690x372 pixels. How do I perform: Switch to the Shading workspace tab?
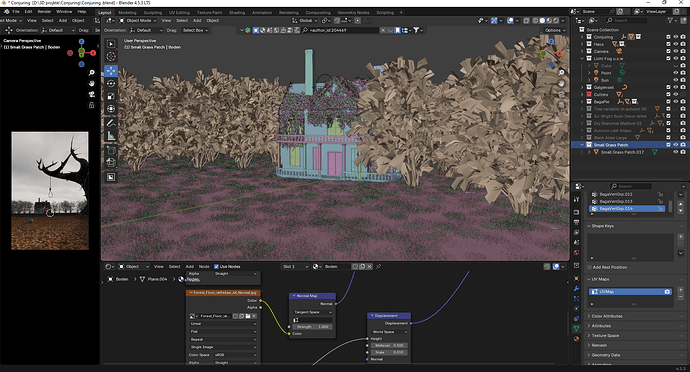pos(237,13)
